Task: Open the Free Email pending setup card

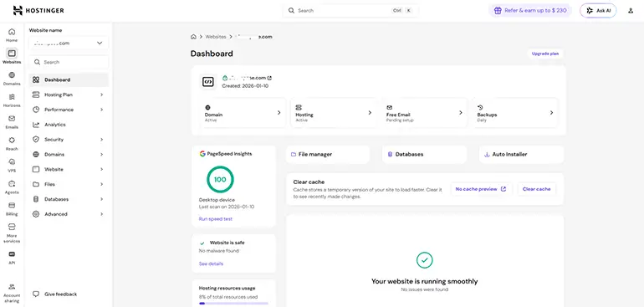Action: 424,113
